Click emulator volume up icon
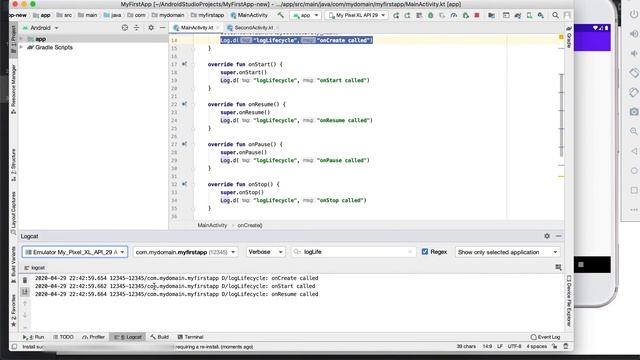The image size is (640, 360). tap(634, 34)
